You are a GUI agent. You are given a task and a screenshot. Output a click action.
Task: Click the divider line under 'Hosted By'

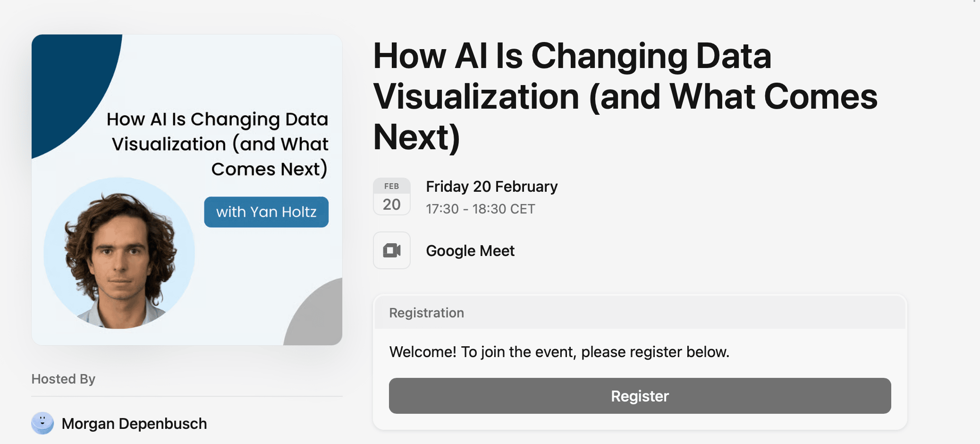pos(186,396)
